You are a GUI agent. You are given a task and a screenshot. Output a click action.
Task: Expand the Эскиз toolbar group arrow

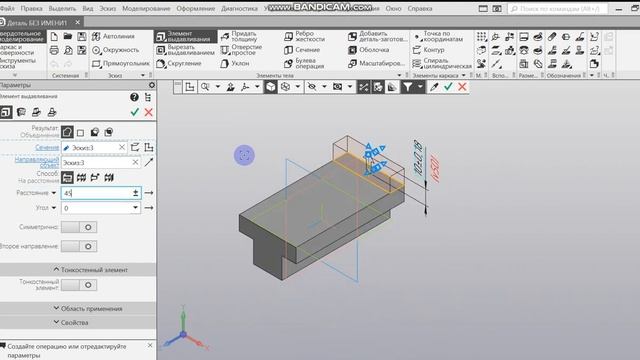(143, 75)
